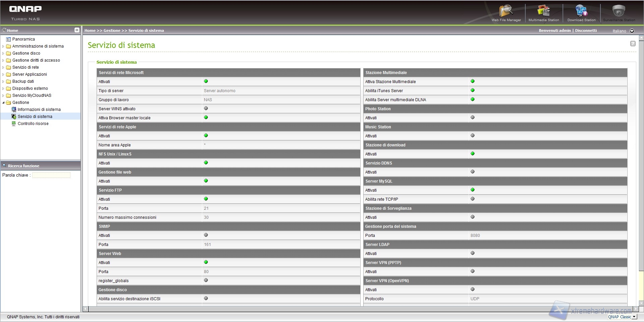Type in the Parola chiave search field

pos(51,175)
